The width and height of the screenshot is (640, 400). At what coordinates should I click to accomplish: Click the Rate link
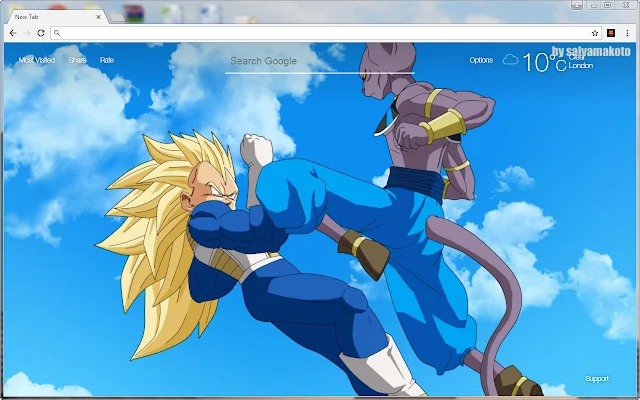tap(107, 60)
